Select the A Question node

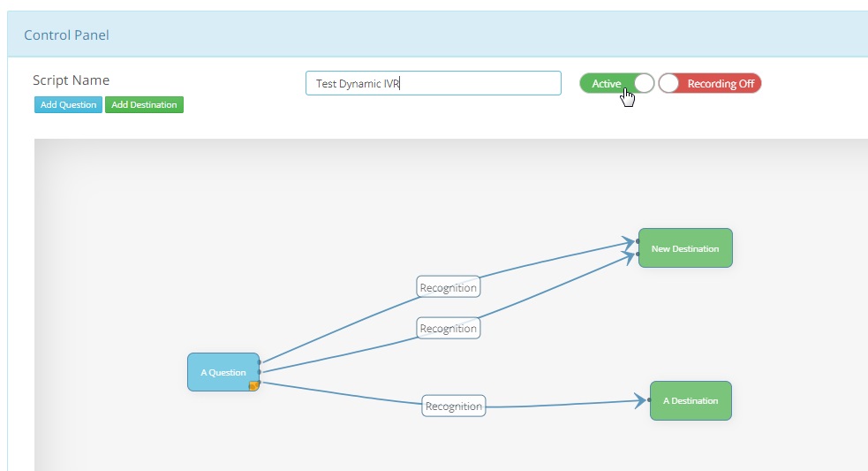click(x=223, y=372)
